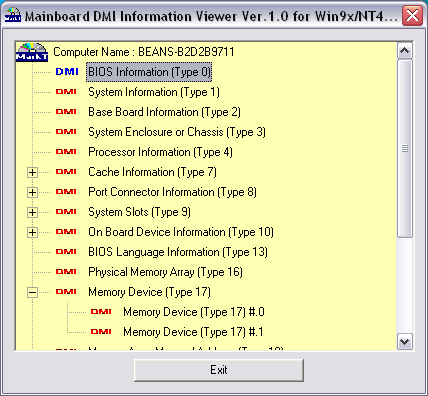The image size is (428, 396).
Task: Collapse the Memory Device (Type 17) node
Action: [x=32, y=292]
